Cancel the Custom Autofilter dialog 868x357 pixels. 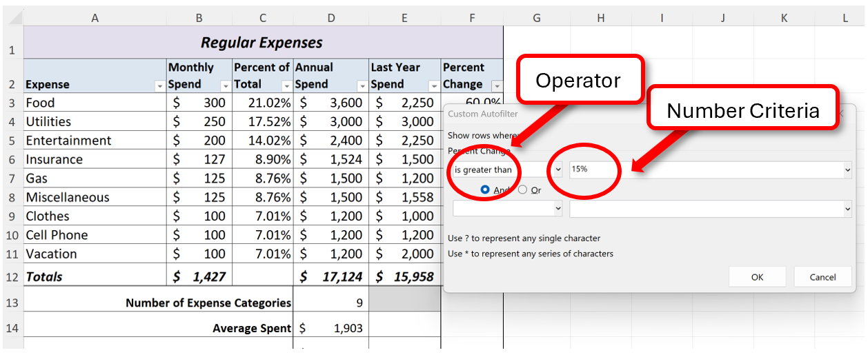tap(822, 277)
